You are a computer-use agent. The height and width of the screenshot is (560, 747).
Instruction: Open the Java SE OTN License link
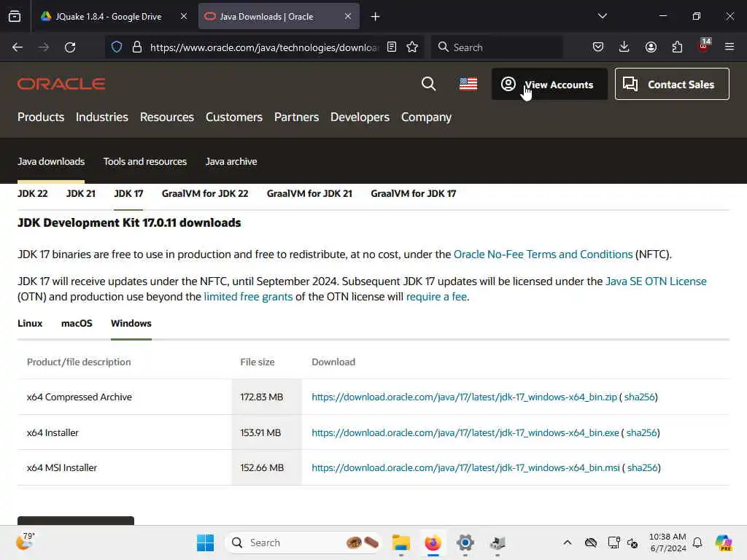[656, 281]
